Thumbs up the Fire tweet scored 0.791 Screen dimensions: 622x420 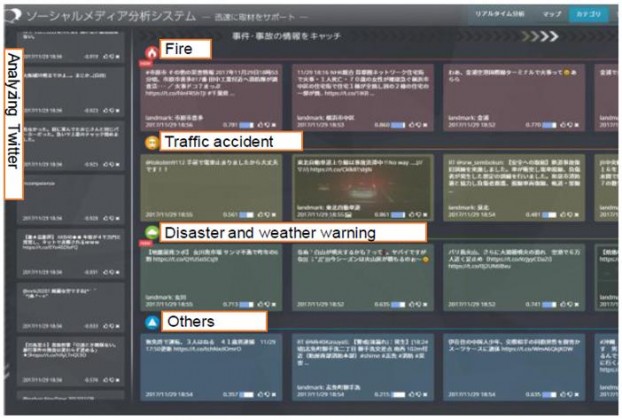point(261,125)
